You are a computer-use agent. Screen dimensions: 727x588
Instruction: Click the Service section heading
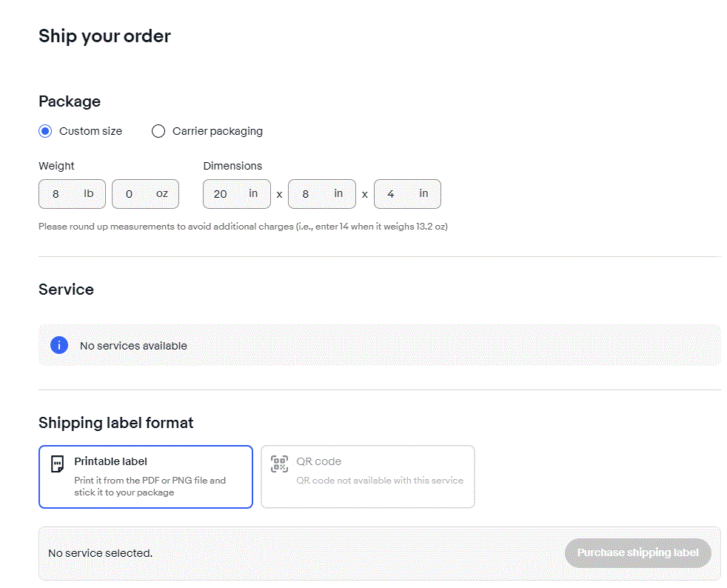click(x=66, y=290)
